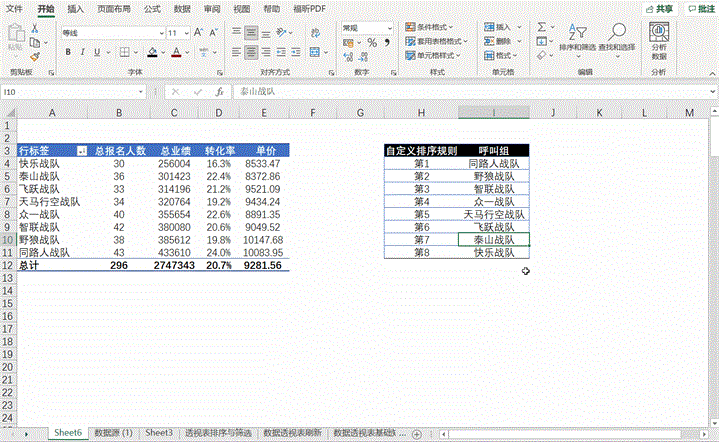Open the 行标签 filter dropdown in pivot table
Image resolution: width=719 pixels, height=442 pixels.
click(82, 150)
